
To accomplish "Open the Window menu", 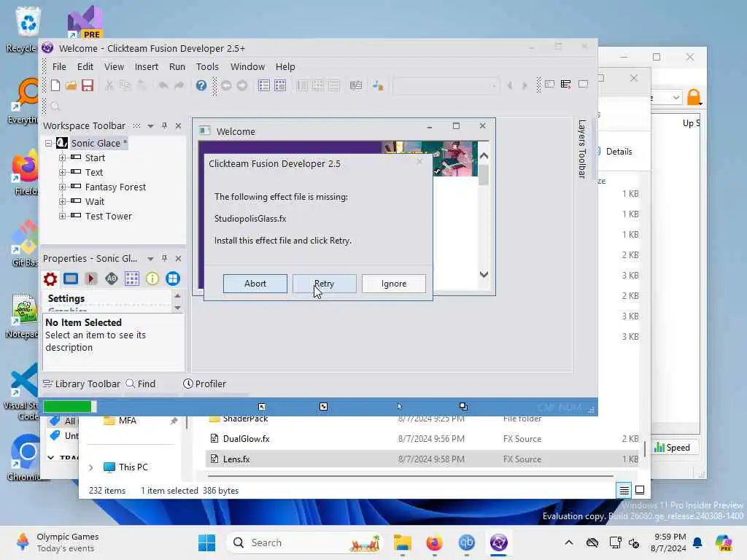I will point(247,66).
